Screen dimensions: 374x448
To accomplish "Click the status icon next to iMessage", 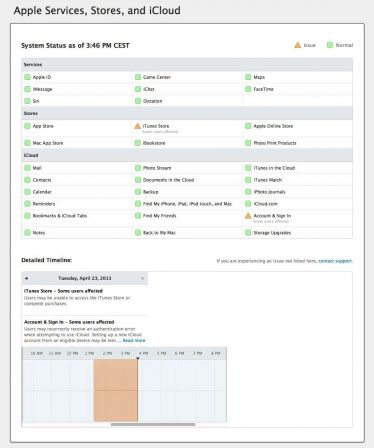I will click(27, 89).
